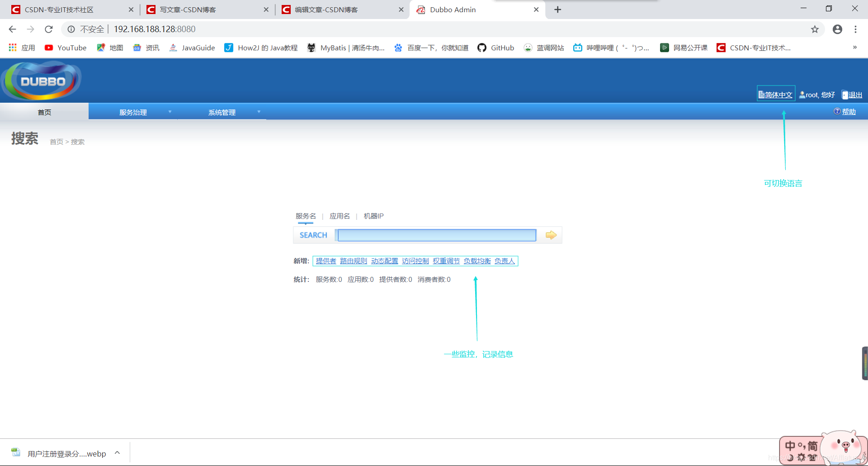This screenshot has height=466, width=868.
Task: Open the 服务治理 menu
Action: (133, 112)
